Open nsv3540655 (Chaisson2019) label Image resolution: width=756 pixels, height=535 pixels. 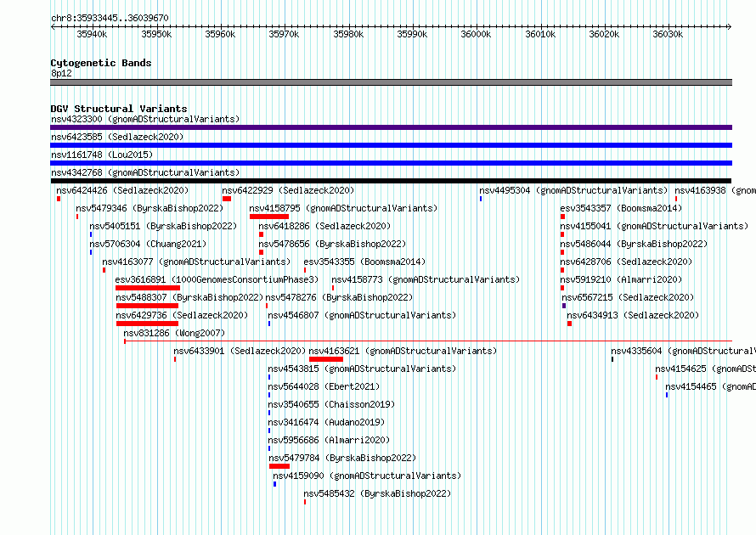331,404
